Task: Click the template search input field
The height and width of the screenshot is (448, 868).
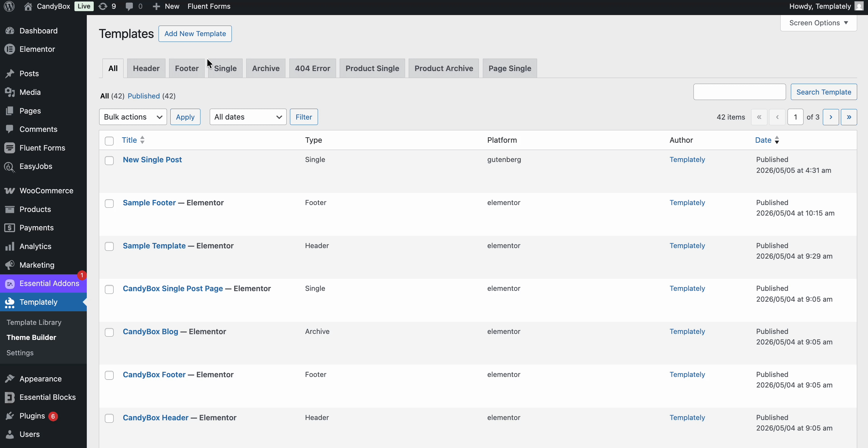Action: click(x=739, y=92)
